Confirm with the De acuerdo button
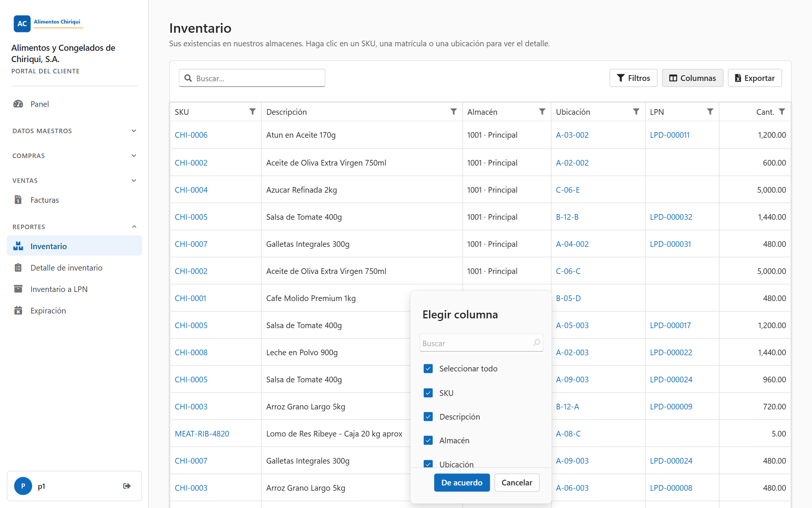The image size is (812, 508). click(462, 482)
